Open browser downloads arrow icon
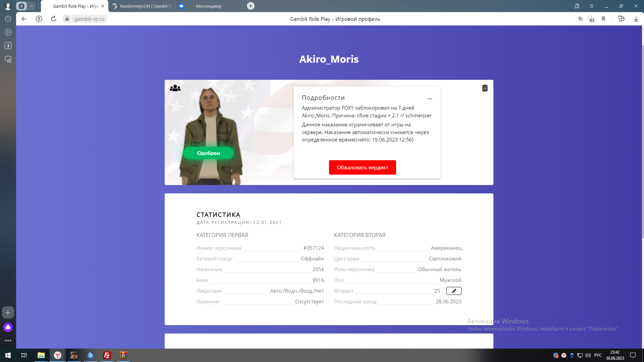This screenshot has height=362, width=644. click(x=636, y=19)
